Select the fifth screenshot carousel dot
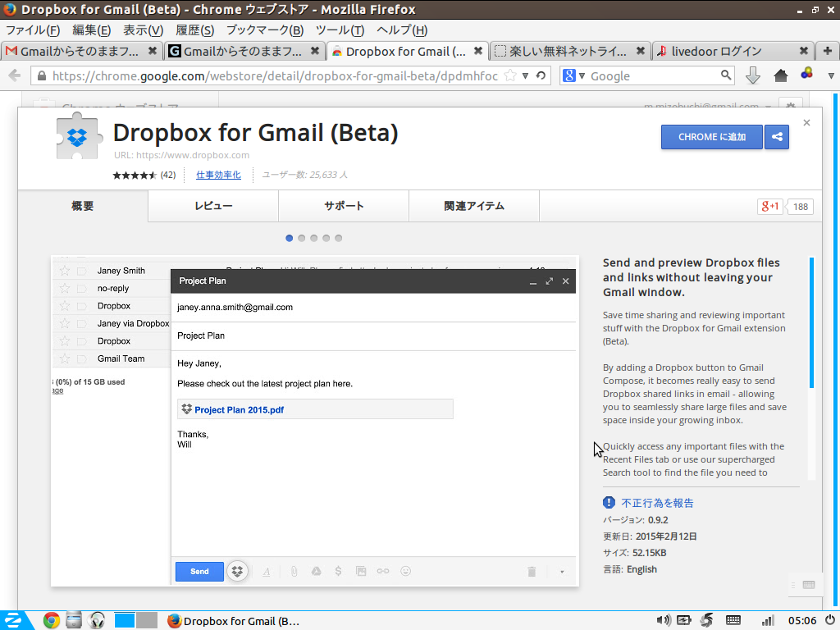840x630 pixels. coord(339,239)
